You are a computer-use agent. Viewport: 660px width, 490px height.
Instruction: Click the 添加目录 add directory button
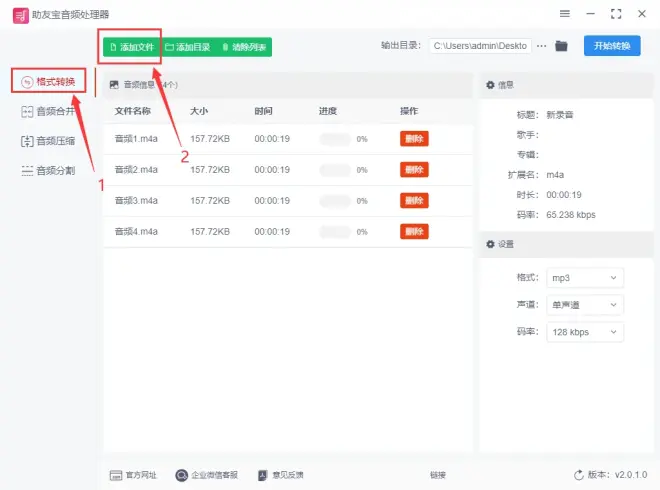(x=188, y=47)
